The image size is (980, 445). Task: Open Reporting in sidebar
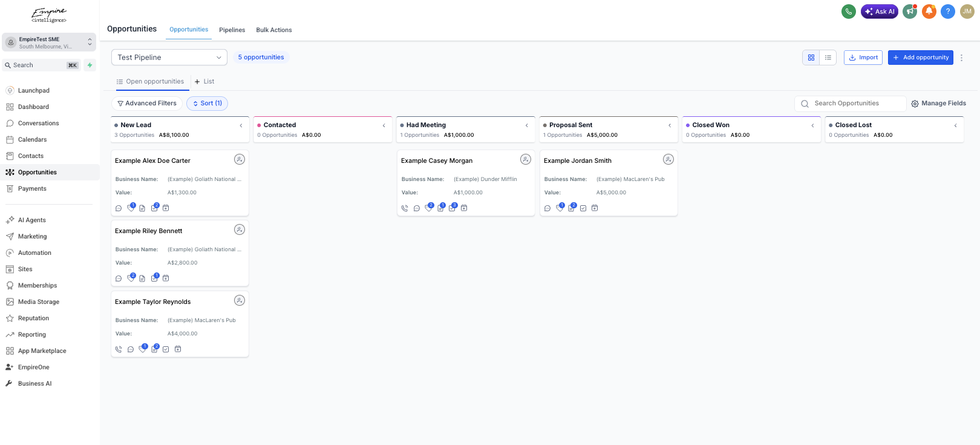point(32,335)
